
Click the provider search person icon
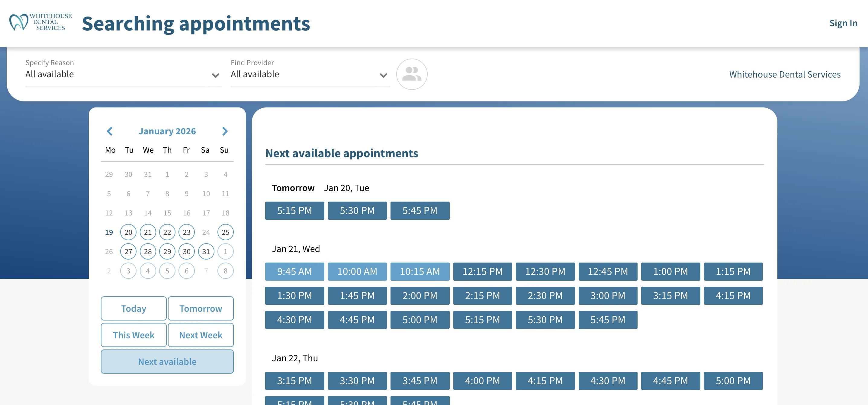point(412,75)
